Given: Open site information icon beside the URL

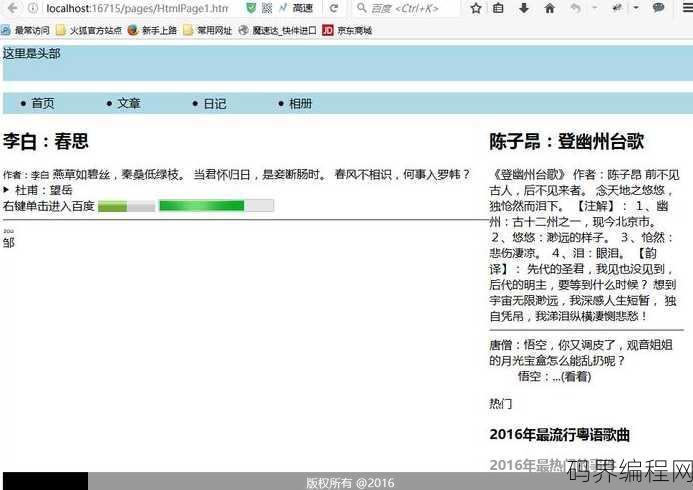Looking at the screenshot, I should click(33, 8).
